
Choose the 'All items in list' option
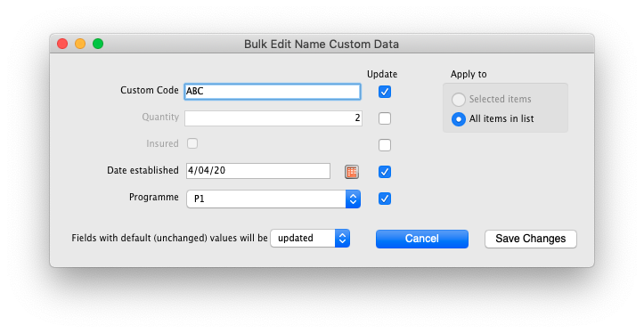tap(459, 119)
